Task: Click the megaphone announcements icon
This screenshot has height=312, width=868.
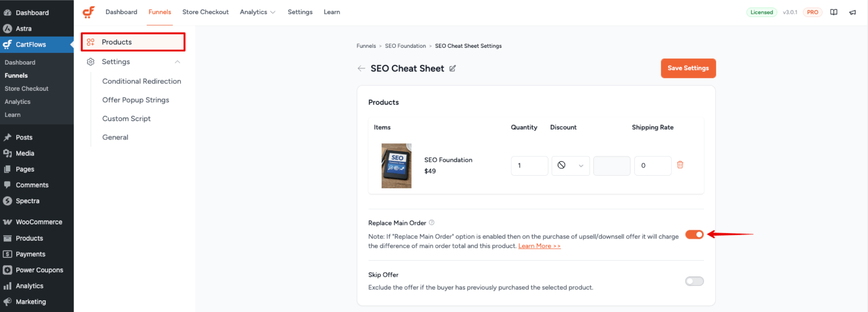Action: coord(853,12)
